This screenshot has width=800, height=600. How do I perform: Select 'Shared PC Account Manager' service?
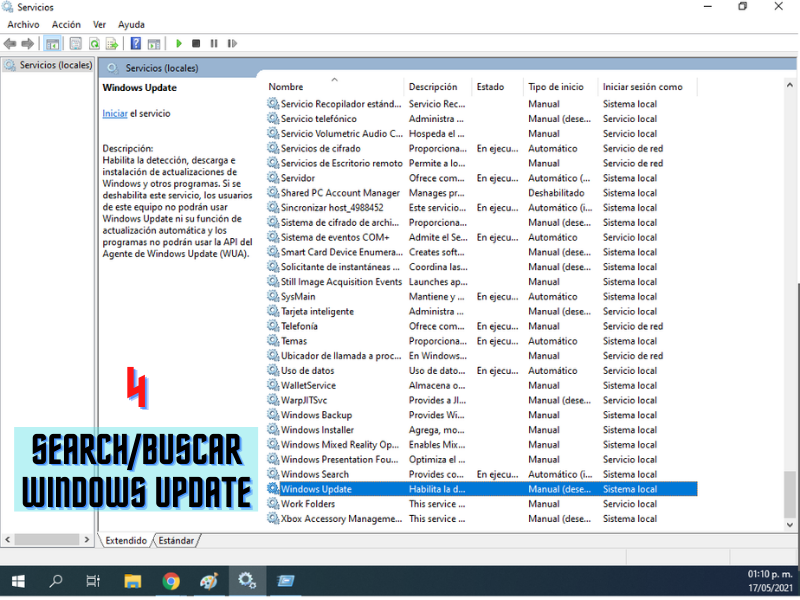(x=340, y=193)
